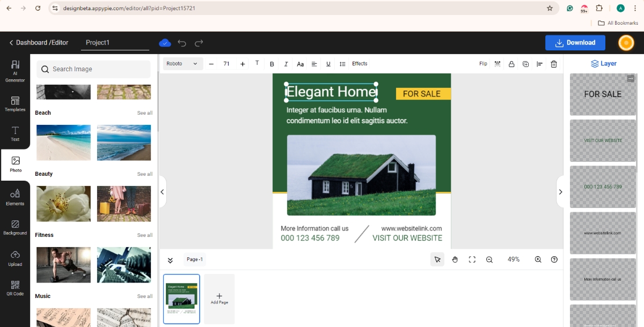Increase font size with plus button
This screenshot has height=327, width=644.
[243, 64]
